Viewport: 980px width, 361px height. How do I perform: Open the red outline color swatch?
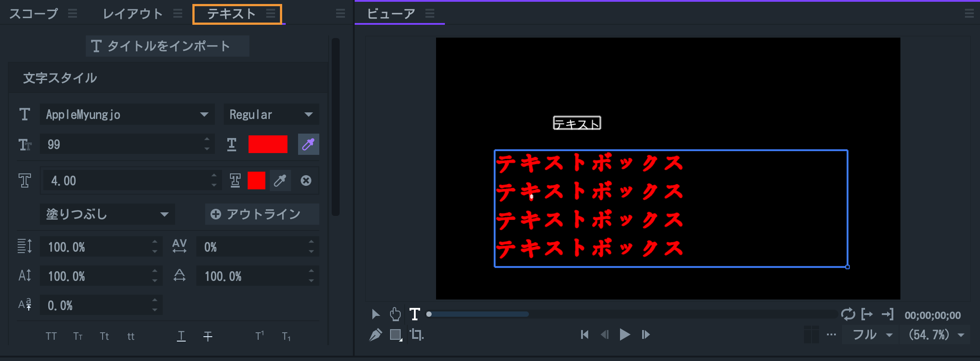pos(256,180)
